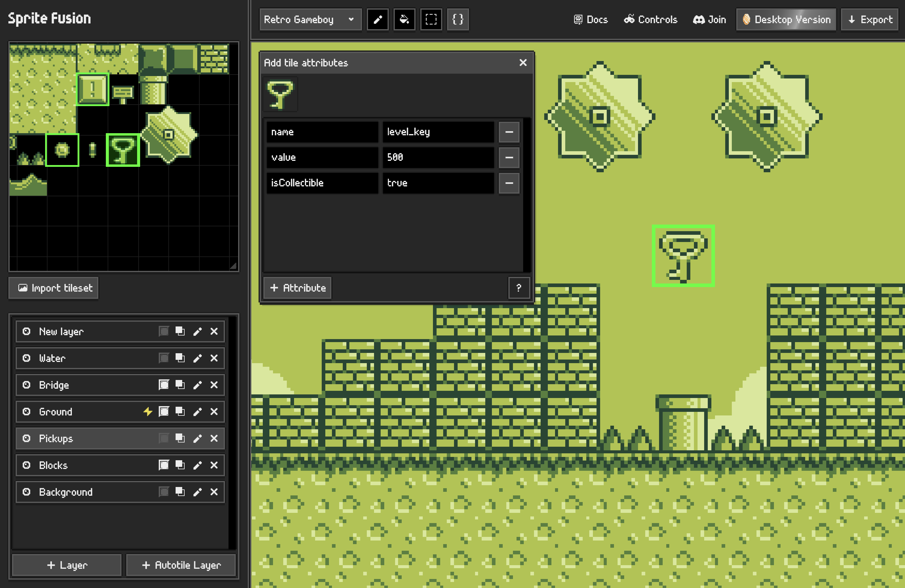Toggle collider on Pickups layer
The width and height of the screenshot is (905, 588).
[x=164, y=438]
